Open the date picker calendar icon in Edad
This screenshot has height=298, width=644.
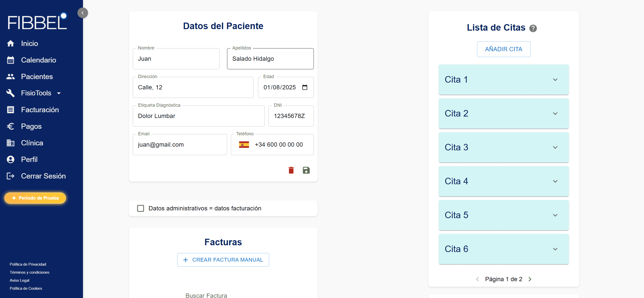click(x=305, y=87)
